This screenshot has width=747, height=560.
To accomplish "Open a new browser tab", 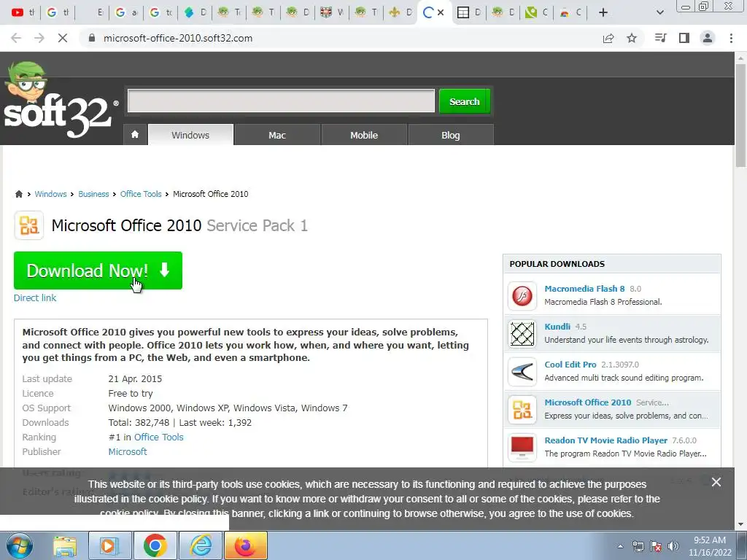I will pyautogui.click(x=603, y=12).
